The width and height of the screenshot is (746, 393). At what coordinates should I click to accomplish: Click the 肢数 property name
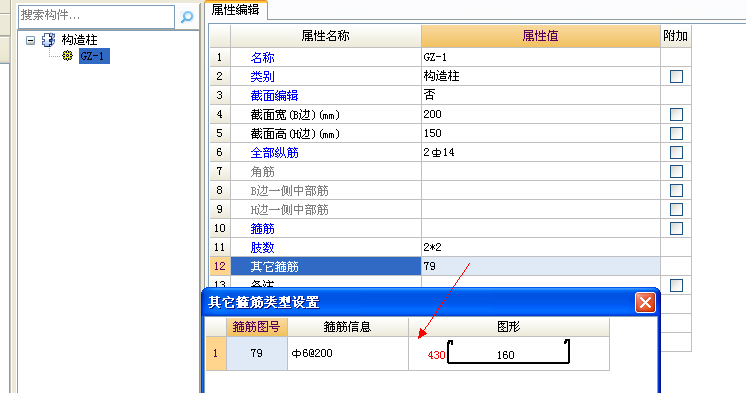pos(262,247)
